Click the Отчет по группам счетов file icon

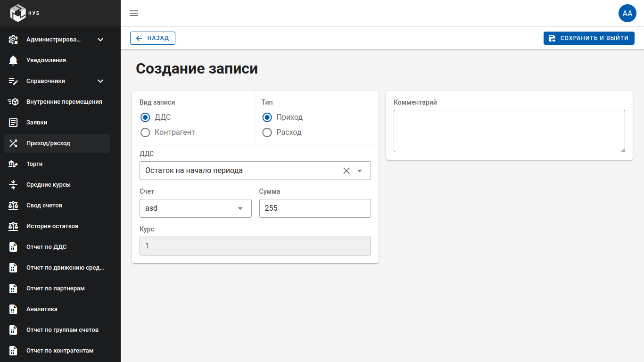coord(13,330)
